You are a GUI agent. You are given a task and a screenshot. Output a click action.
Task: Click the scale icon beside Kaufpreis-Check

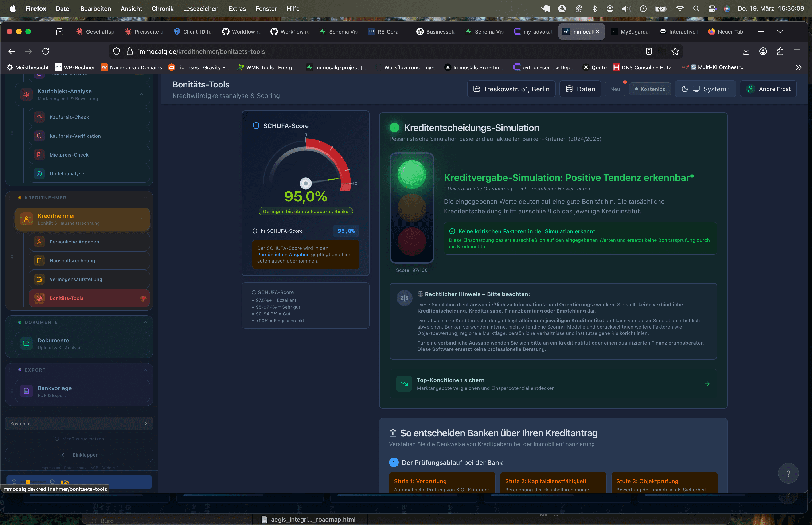point(39,117)
